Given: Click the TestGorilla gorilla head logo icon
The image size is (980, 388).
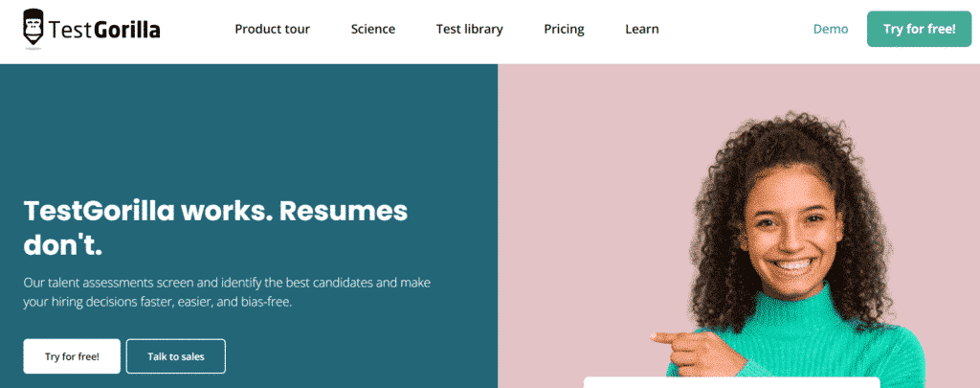Looking at the screenshot, I should (x=33, y=29).
